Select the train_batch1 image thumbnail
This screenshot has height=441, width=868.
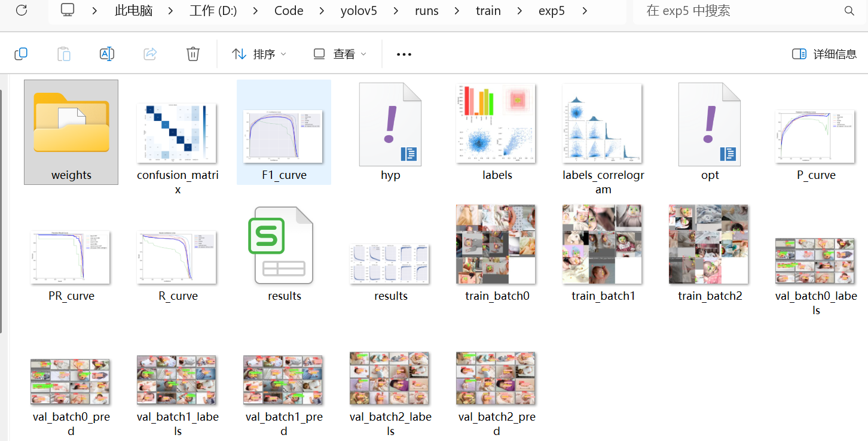(x=603, y=244)
